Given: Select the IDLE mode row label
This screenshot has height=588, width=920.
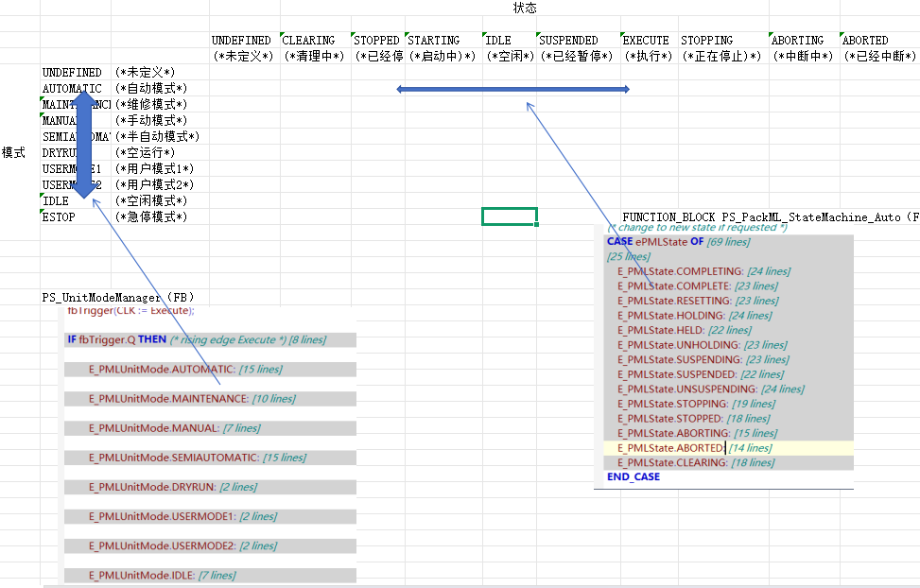Looking at the screenshot, I should click(x=76, y=200).
